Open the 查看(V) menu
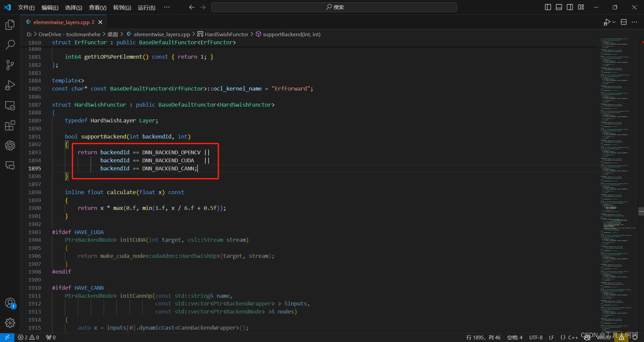This screenshot has height=342, width=644. tap(98, 7)
